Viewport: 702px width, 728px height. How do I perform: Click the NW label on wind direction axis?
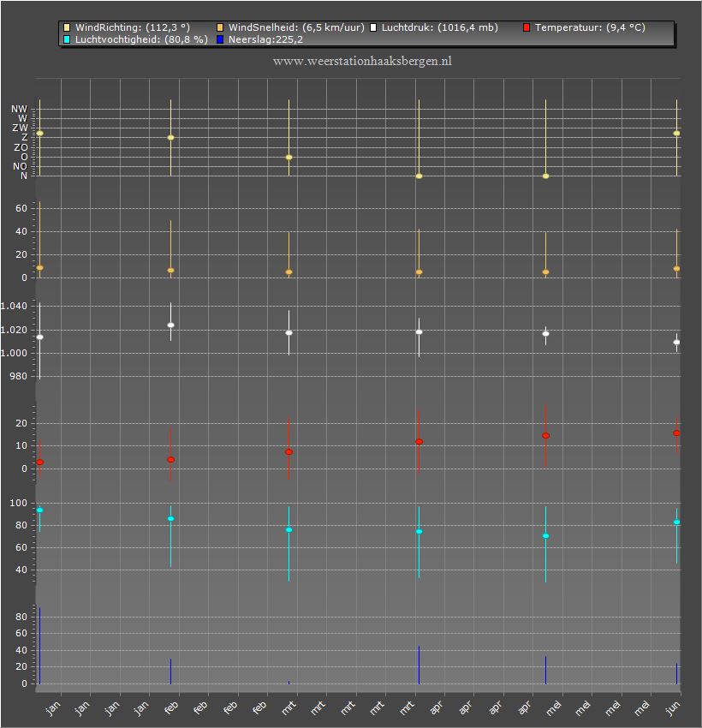coord(20,109)
